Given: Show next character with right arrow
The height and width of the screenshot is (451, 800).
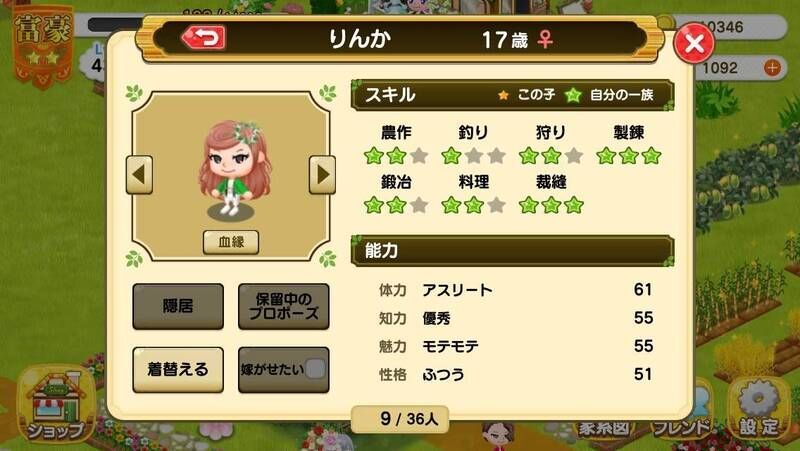Looking at the screenshot, I should point(322,175).
